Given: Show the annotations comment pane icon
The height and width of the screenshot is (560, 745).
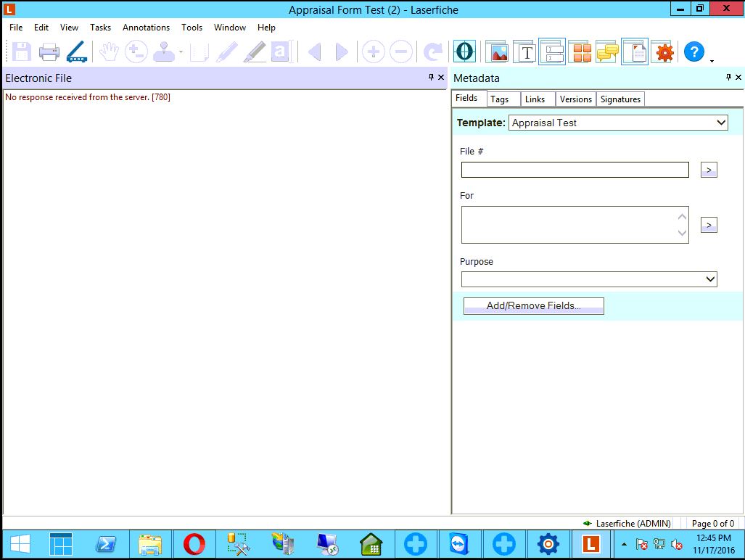Looking at the screenshot, I should (607, 52).
